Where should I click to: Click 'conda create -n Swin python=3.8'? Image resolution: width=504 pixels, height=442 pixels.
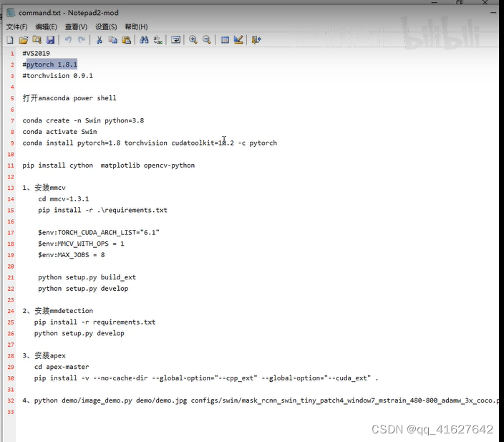pyautogui.click(x=83, y=120)
